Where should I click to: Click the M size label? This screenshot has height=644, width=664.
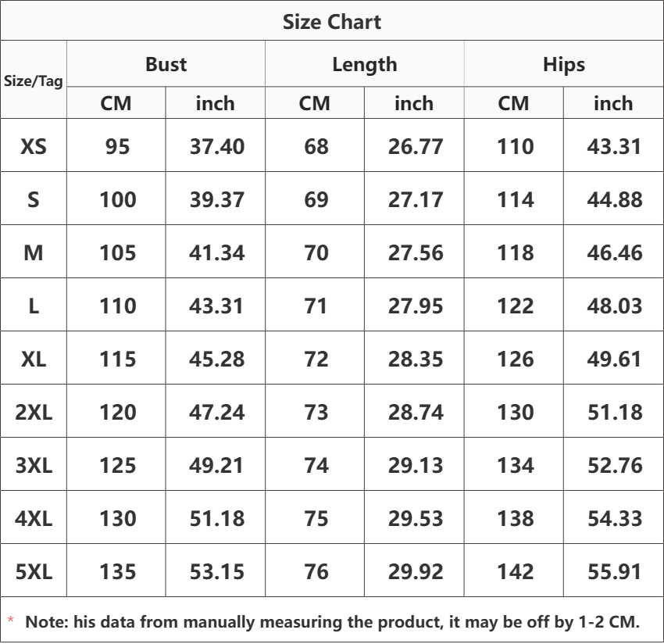coord(34,253)
